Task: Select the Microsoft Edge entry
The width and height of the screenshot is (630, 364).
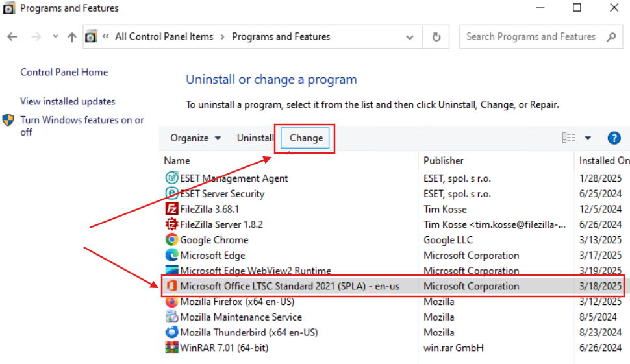Action: tap(212, 255)
